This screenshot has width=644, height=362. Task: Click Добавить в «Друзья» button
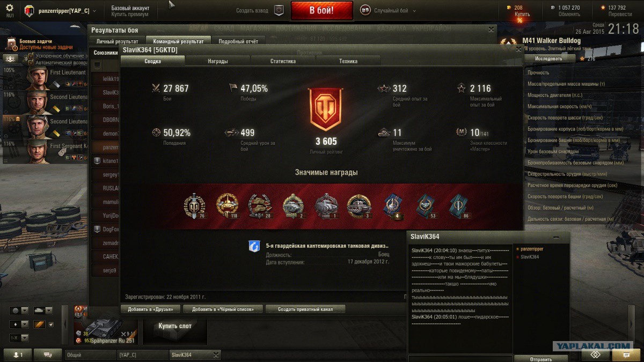point(150,309)
